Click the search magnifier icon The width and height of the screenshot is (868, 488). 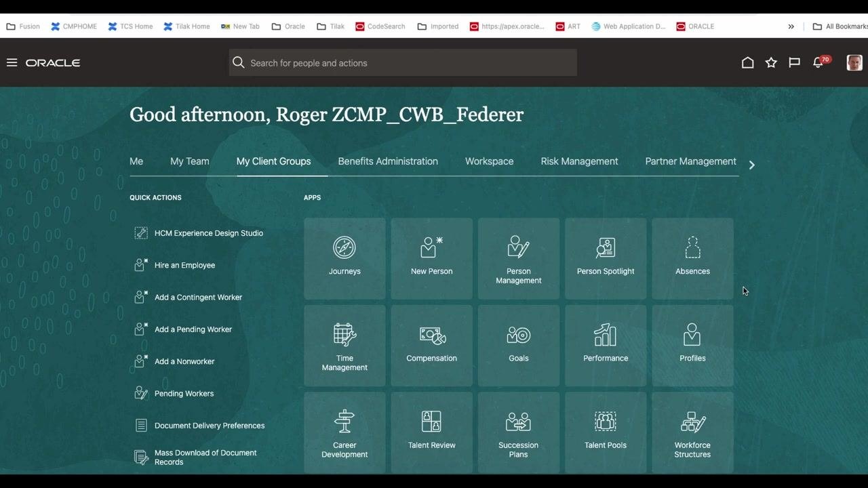pyautogui.click(x=239, y=62)
